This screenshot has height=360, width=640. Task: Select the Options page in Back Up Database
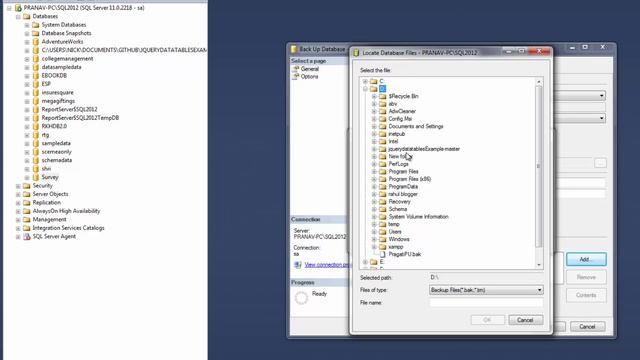(309, 76)
